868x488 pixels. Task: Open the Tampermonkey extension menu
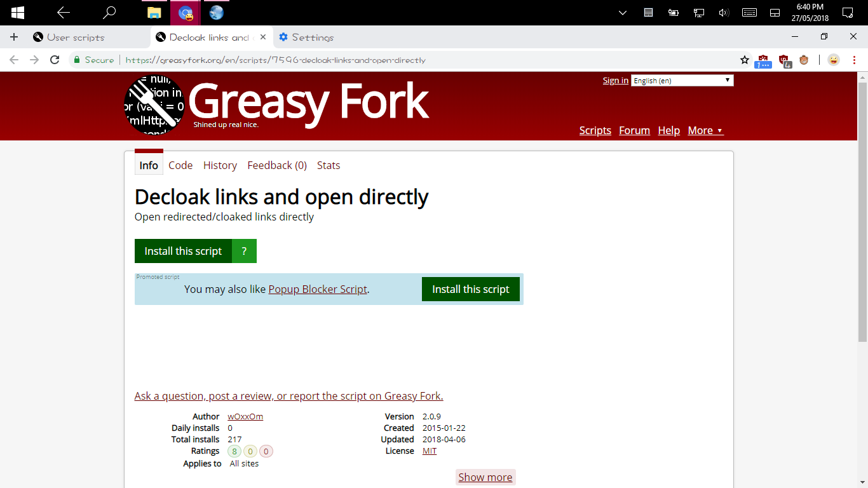[x=804, y=60]
